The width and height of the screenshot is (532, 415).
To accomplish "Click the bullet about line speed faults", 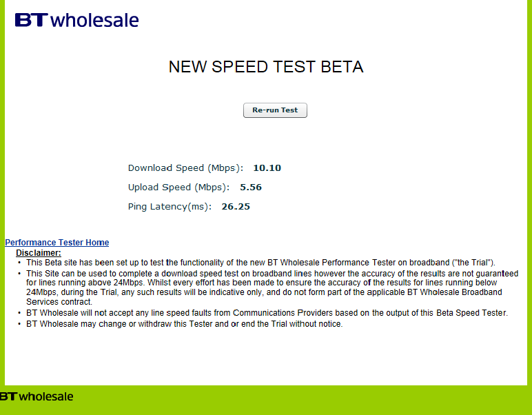I will click(x=267, y=313).
